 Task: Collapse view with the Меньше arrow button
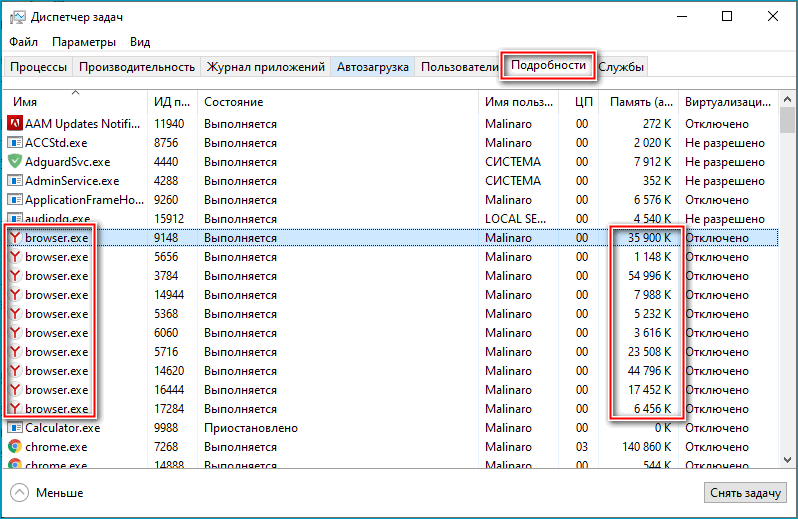tap(20, 493)
